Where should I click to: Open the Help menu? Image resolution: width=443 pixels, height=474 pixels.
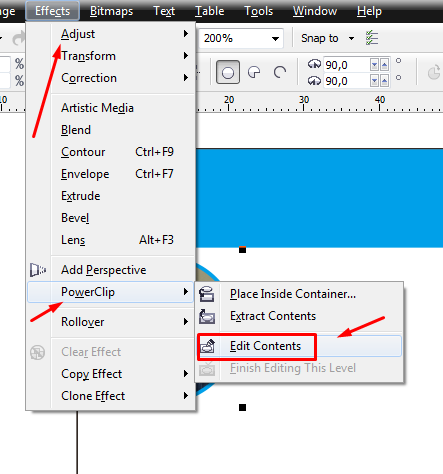coord(369,11)
